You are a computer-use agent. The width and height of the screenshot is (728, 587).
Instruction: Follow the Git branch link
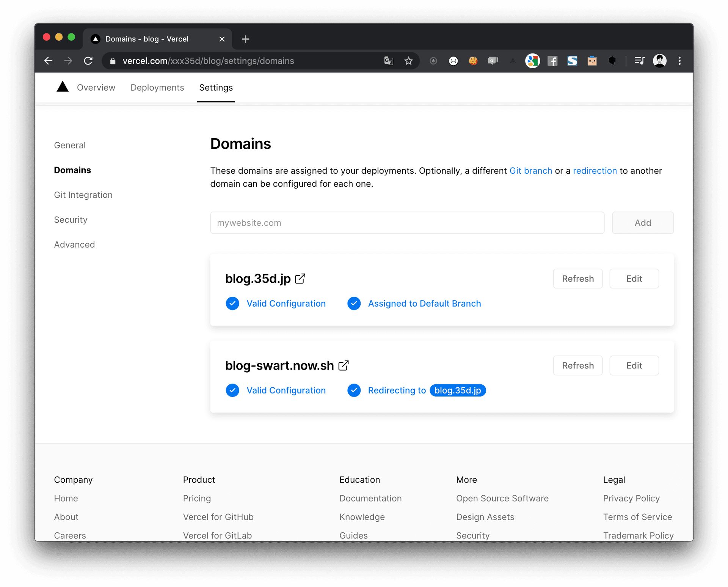click(530, 171)
